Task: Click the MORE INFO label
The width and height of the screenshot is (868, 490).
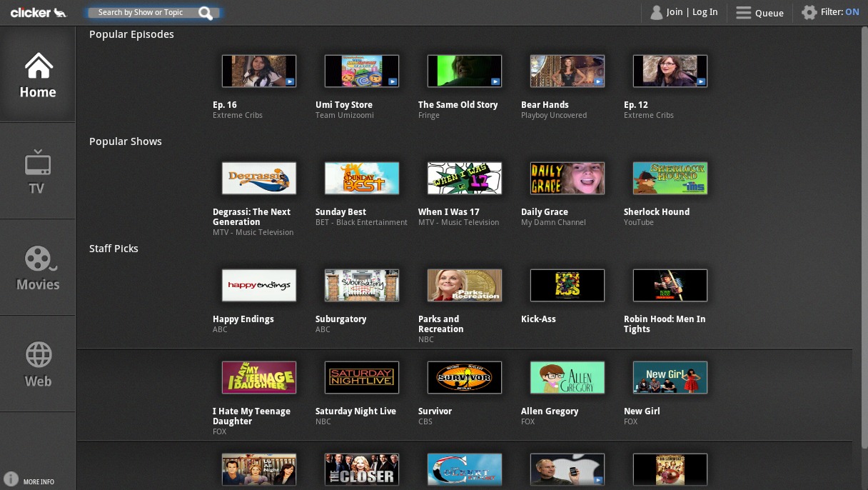Action: point(39,482)
